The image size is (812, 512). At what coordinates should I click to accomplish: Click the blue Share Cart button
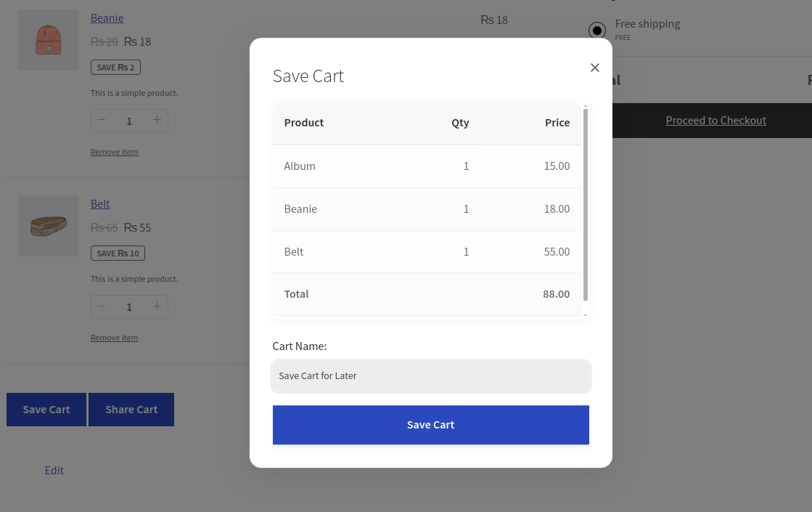[131, 410]
